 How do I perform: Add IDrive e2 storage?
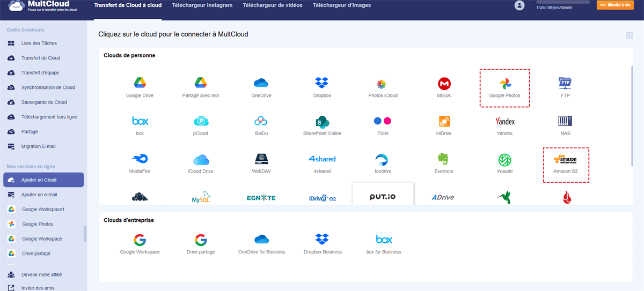(322, 198)
